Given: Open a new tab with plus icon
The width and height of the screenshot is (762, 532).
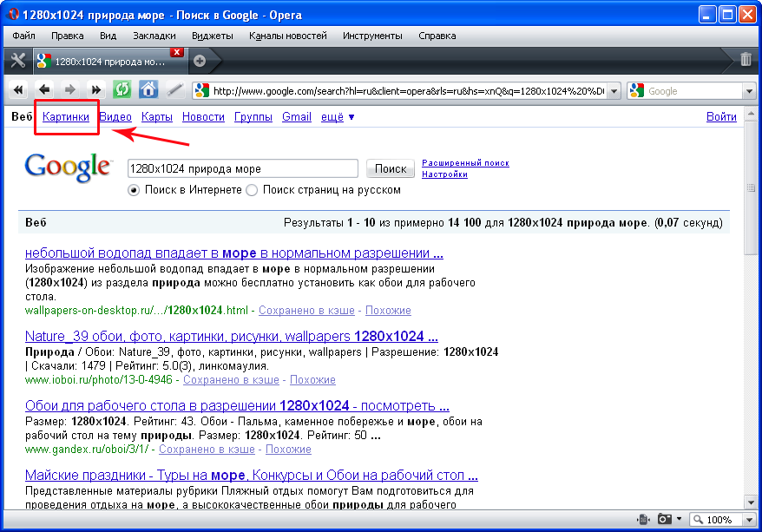Looking at the screenshot, I should 200,61.
